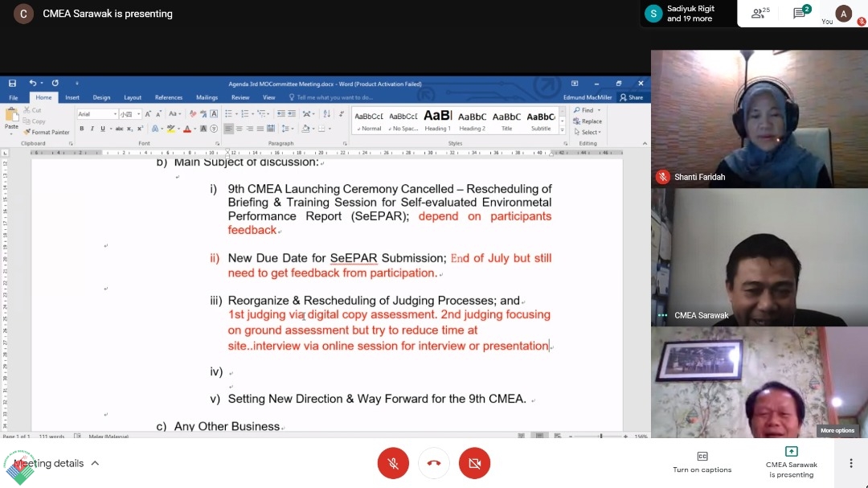
Task: Collapse the Word ribbon
Action: point(645,143)
